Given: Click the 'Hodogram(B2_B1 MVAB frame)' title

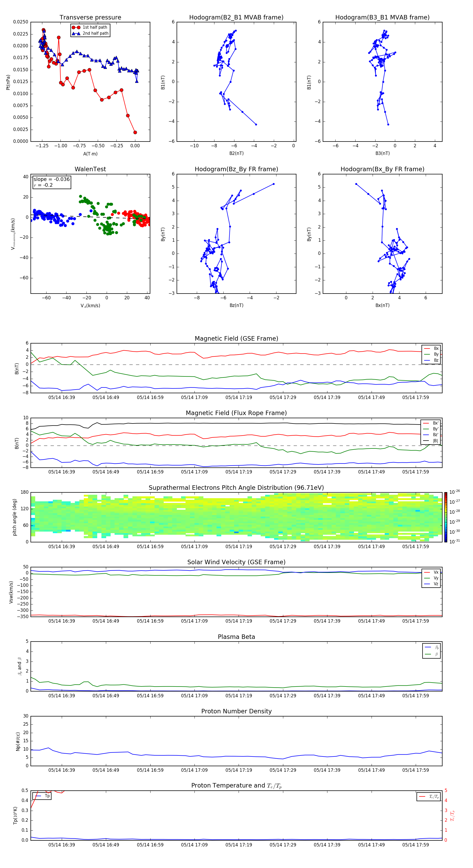Looking at the screenshot, I should pos(236,17).
